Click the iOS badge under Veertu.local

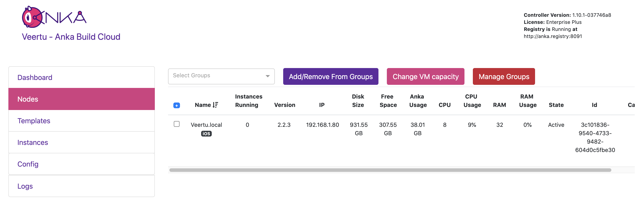[206, 134]
